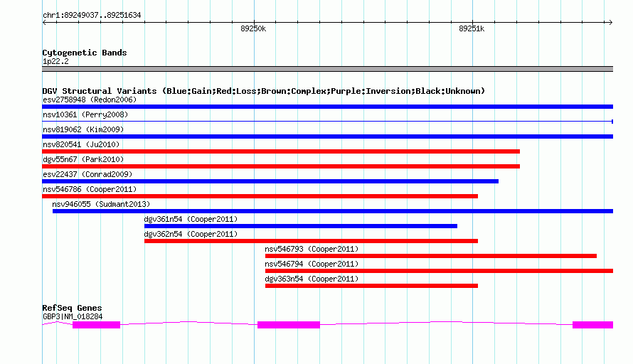Click the blue gain bar for esv2758948
The image size is (633, 364).
pyautogui.click(x=327, y=107)
